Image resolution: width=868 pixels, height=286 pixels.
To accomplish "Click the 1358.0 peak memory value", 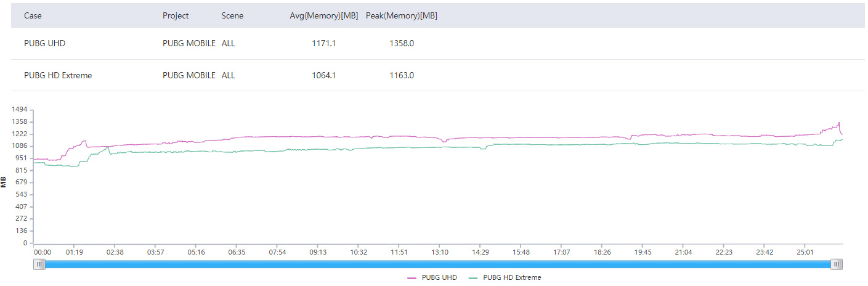I will click(402, 44).
